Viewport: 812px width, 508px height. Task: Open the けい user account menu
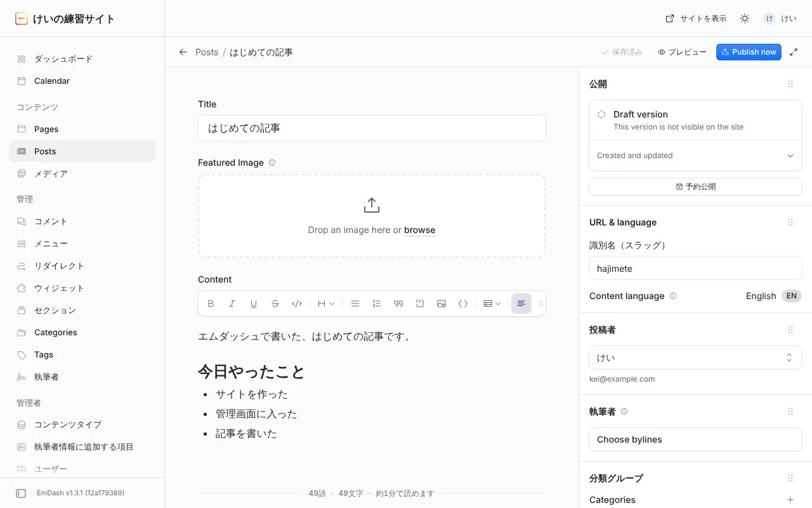(780, 18)
